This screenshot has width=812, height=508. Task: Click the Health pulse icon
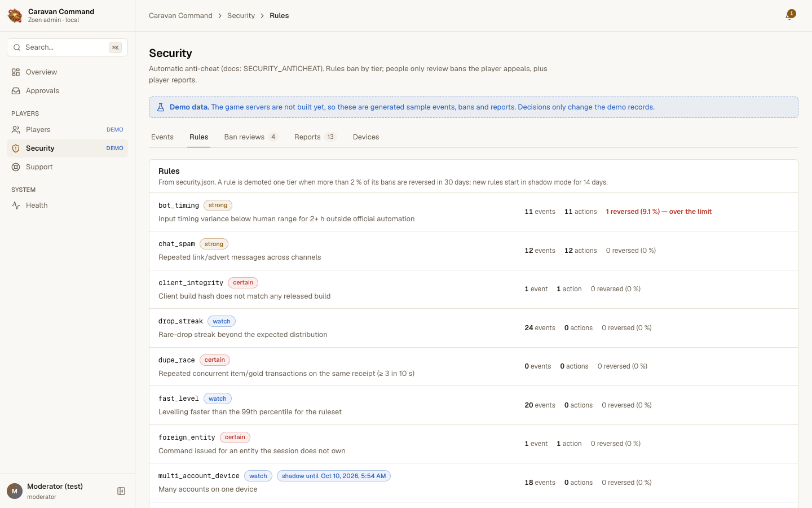pyautogui.click(x=16, y=205)
